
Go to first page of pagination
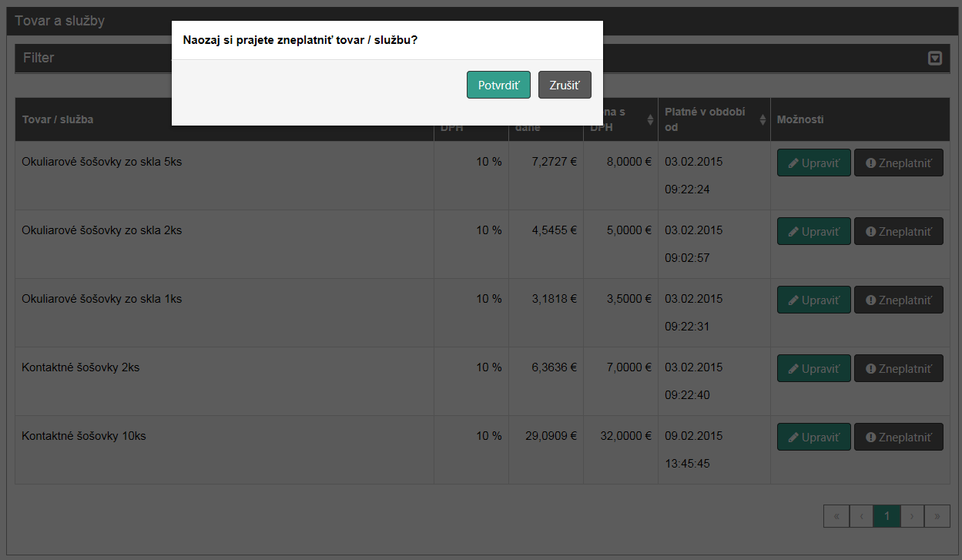point(836,516)
